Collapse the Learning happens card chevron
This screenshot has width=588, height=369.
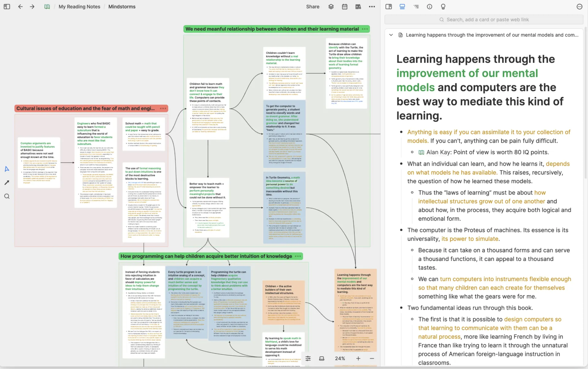pyautogui.click(x=391, y=35)
